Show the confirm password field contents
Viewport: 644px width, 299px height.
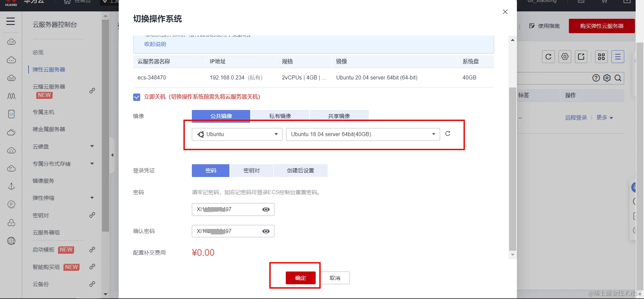point(266,231)
